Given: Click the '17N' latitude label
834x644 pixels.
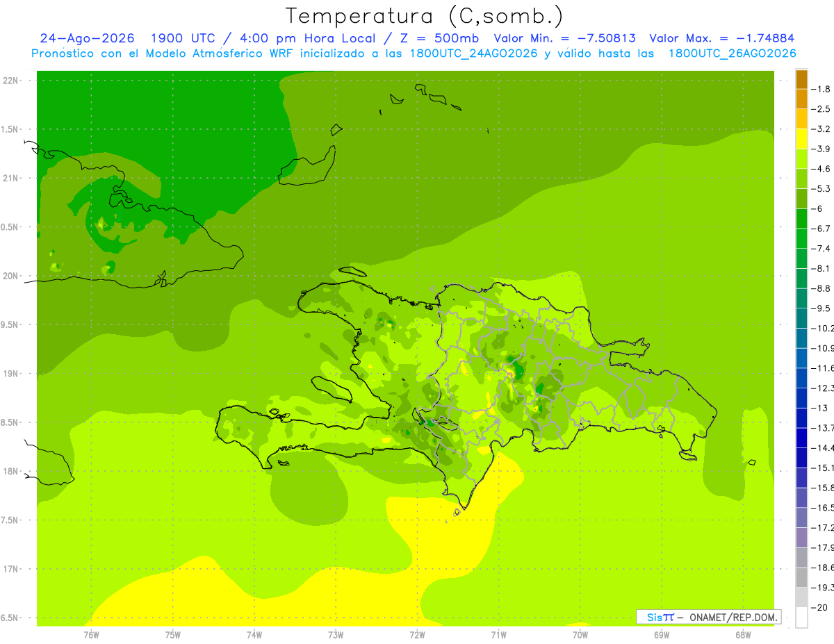Looking at the screenshot, I should (10, 570).
